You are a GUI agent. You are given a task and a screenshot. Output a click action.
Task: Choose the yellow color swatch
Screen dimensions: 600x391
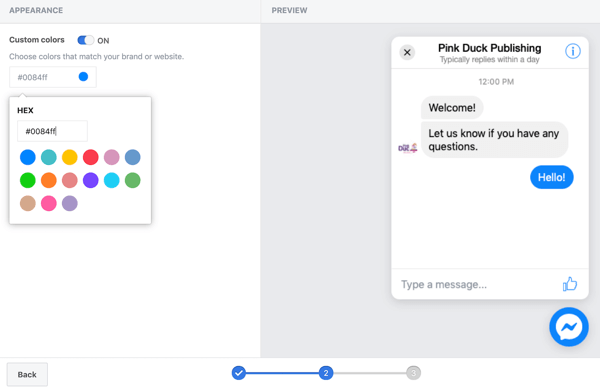(70, 157)
